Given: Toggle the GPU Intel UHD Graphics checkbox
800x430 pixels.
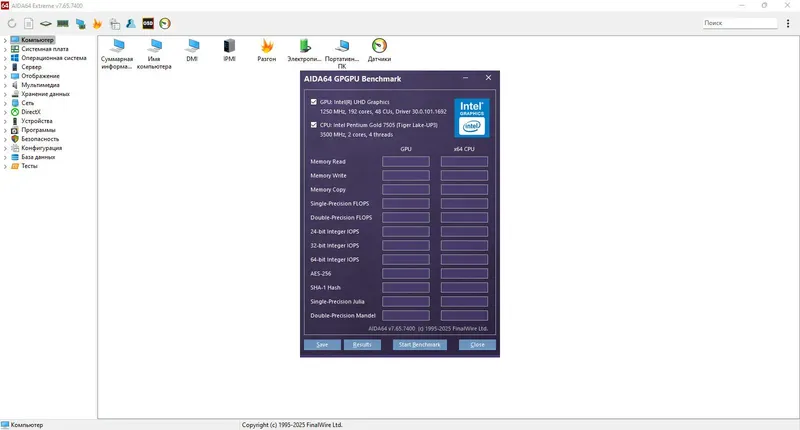Looking at the screenshot, I should [314, 102].
